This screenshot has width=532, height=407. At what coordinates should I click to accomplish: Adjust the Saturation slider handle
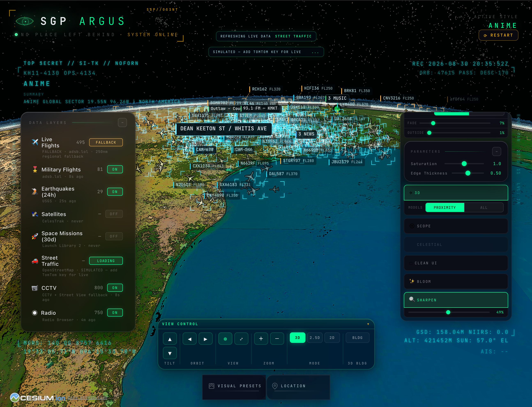464,164
